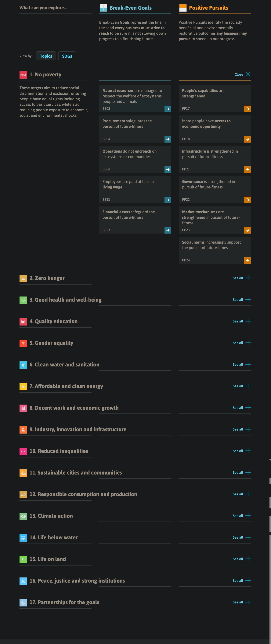The height and width of the screenshot is (644, 271).
Task: Click the Life below water icon
Action: tap(23, 538)
